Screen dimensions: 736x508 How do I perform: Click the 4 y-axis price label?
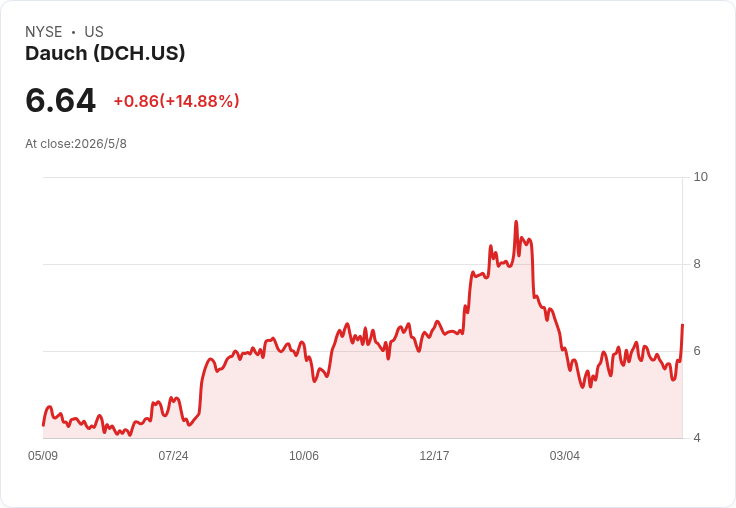coord(697,438)
